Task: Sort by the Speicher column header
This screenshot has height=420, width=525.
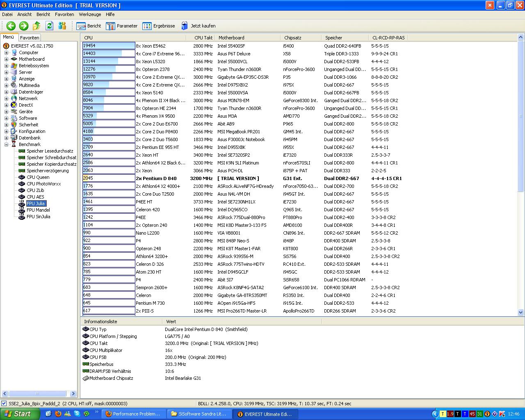Action: [345, 38]
